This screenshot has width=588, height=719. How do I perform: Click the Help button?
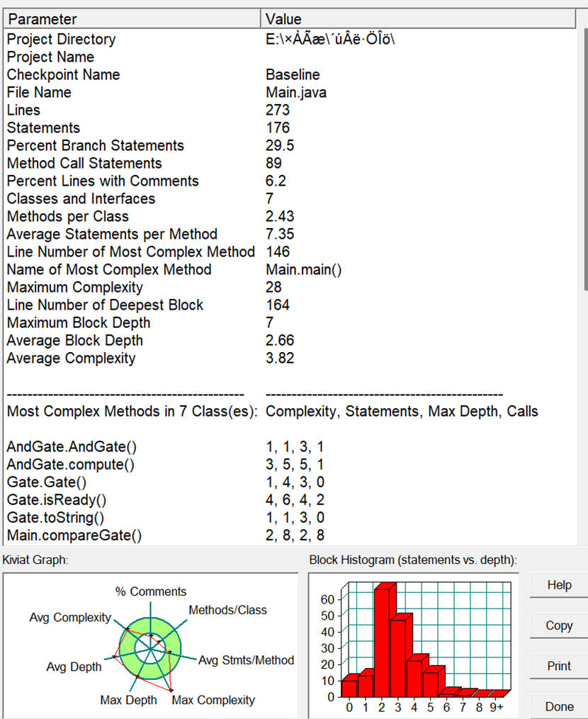559,585
